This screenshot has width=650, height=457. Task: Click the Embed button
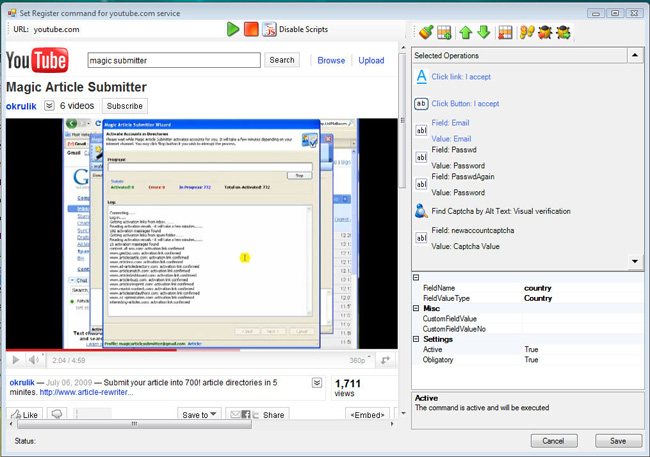[367, 414]
